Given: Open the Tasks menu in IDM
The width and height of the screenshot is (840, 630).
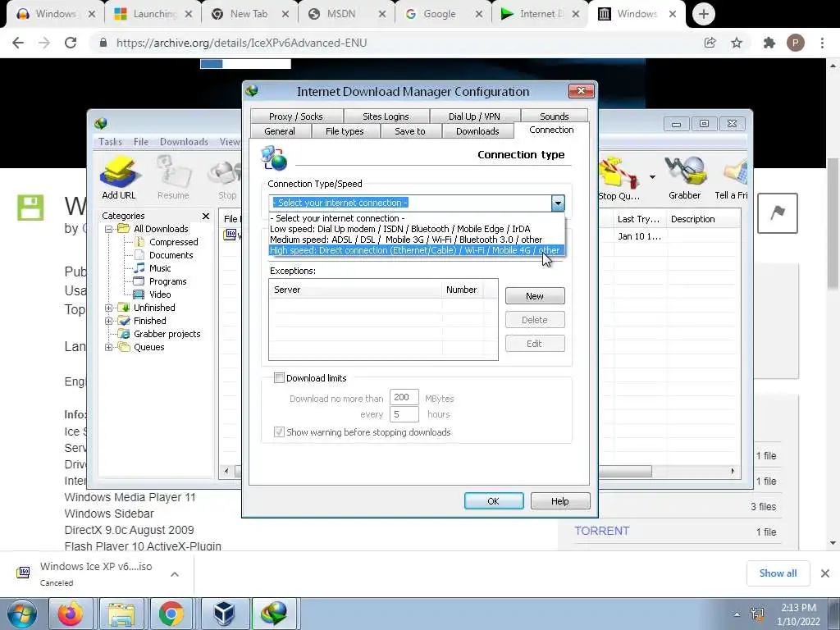Looking at the screenshot, I should tap(110, 141).
